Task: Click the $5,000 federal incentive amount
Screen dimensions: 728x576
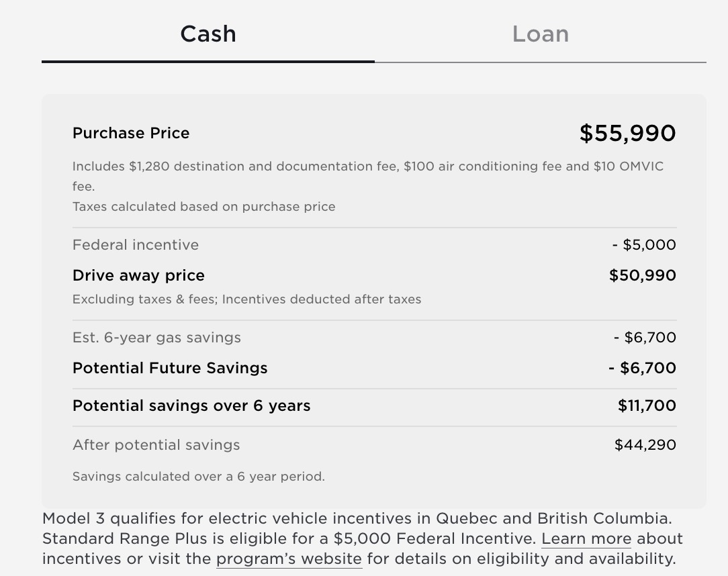Action: 643,245
